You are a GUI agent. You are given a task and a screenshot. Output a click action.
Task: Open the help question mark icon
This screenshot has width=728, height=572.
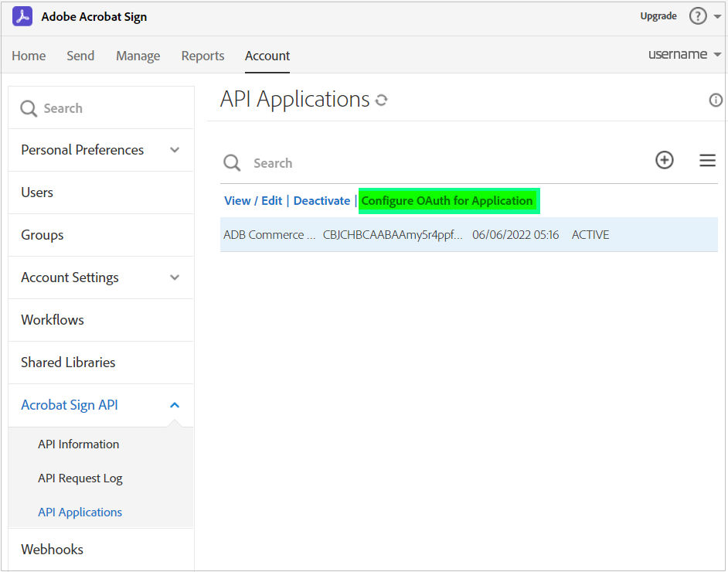click(x=698, y=16)
